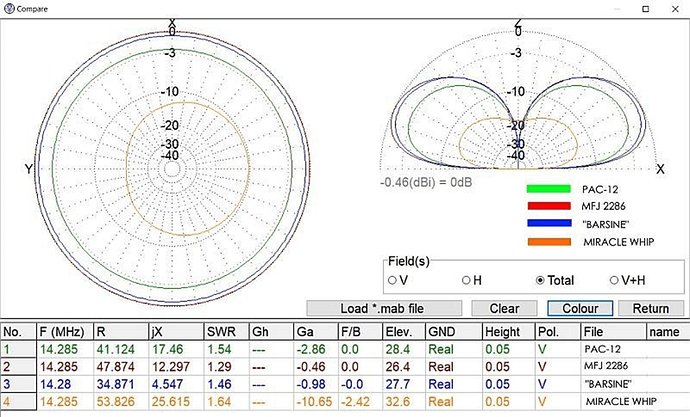Viewport: 690px width, 417px height.
Task: Click the elevation value 27.7
Action: click(398, 384)
